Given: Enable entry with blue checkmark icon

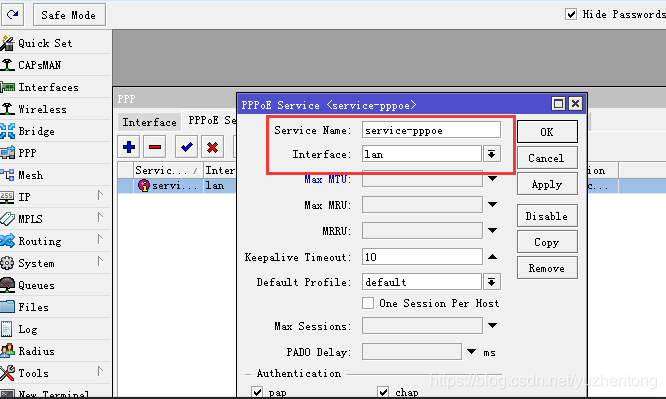Looking at the screenshot, I should pyautogui.click(x=186, y=147).
